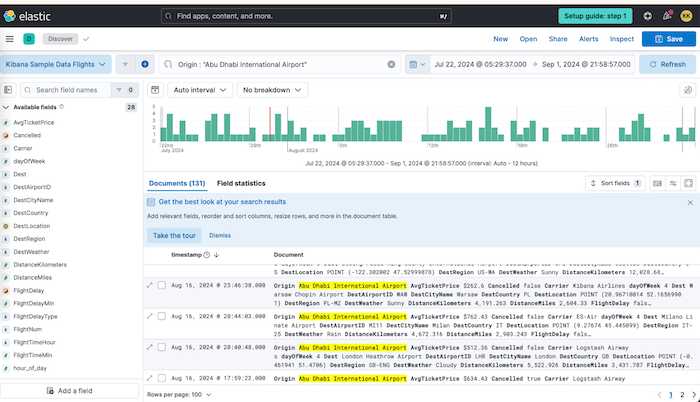Dismiss the tour callout
The height and width of the screenshot is (402, 700).
click(220, 235)
